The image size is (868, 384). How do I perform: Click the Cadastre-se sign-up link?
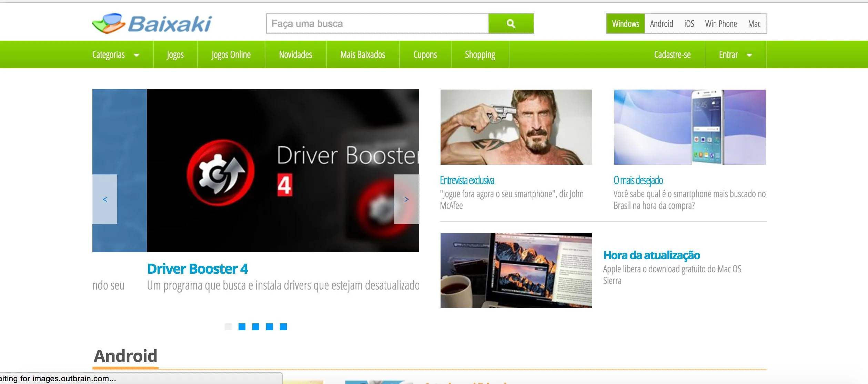[672, 54]
